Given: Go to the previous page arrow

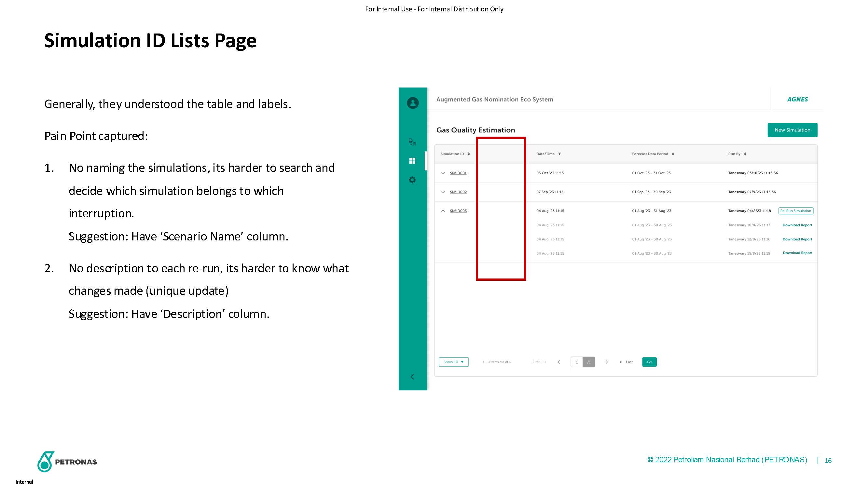Looking at the screenshot, I should (x=559, y=362).
